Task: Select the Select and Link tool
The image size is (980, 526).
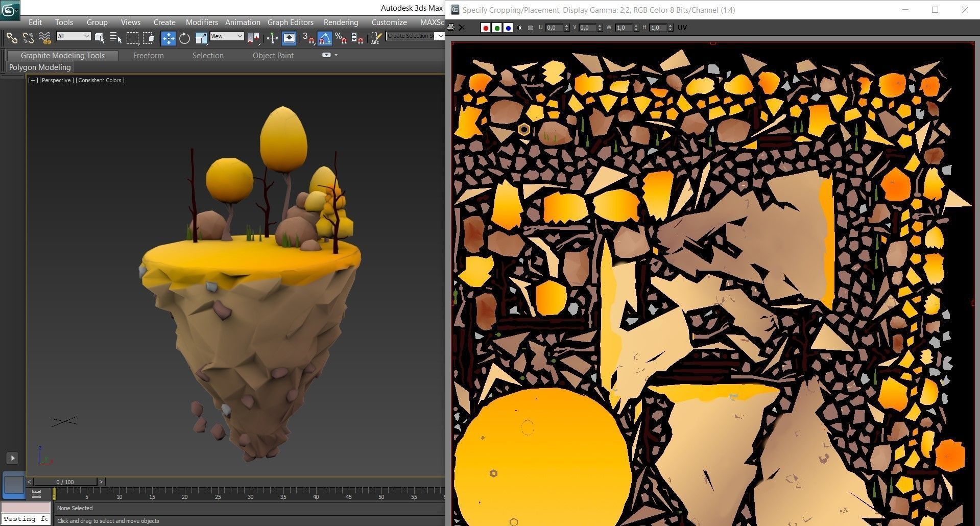Action: tap(11, 38)
